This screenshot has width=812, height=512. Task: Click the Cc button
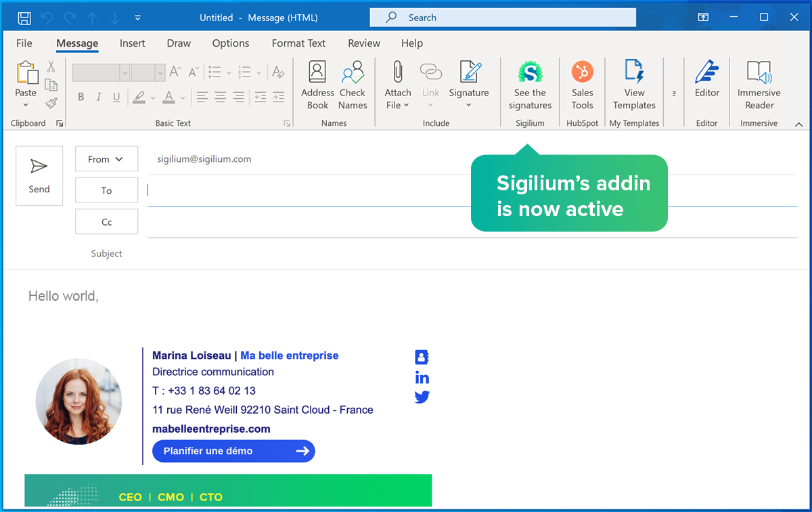[106, 222]
